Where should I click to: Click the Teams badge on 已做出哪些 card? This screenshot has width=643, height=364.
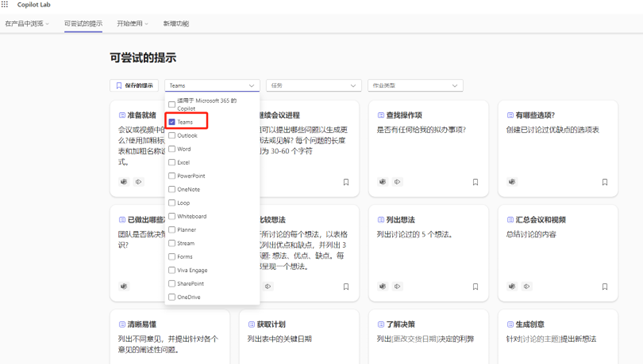[x=124, y=286]
